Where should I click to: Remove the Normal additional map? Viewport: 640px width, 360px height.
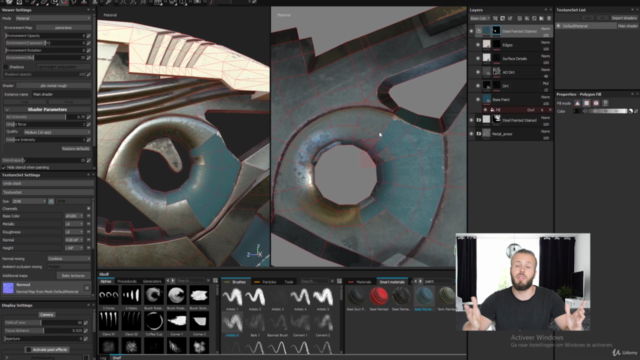point(87,288)
